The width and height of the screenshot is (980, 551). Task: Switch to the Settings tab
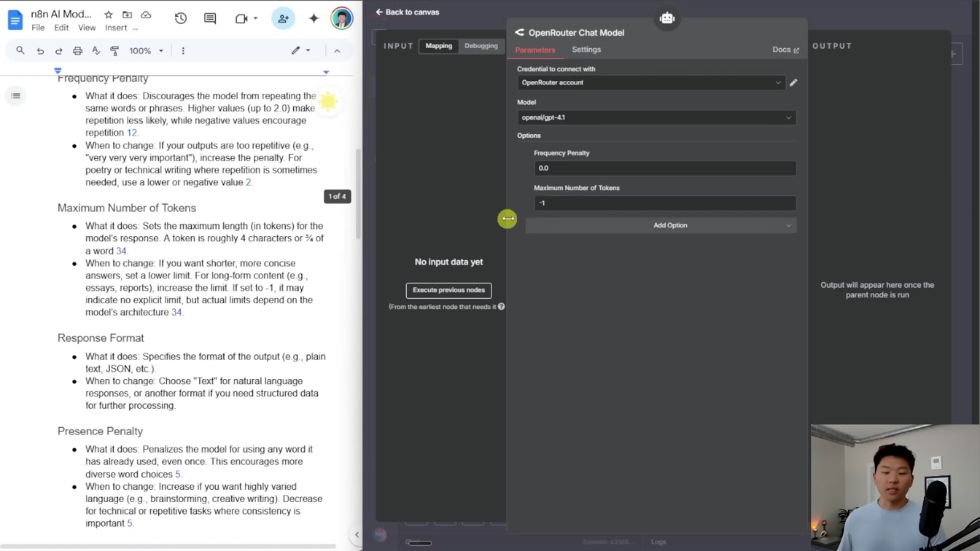pos(586,50)
